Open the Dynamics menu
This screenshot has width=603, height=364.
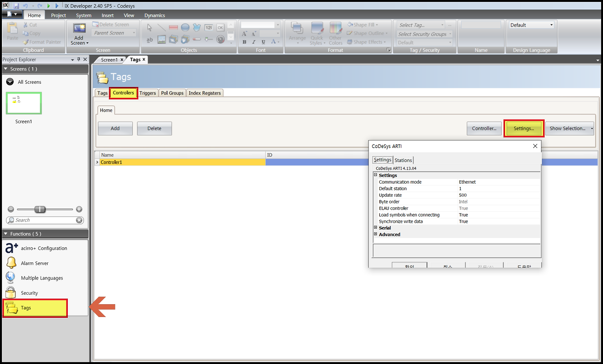click(x=155, y=15)
